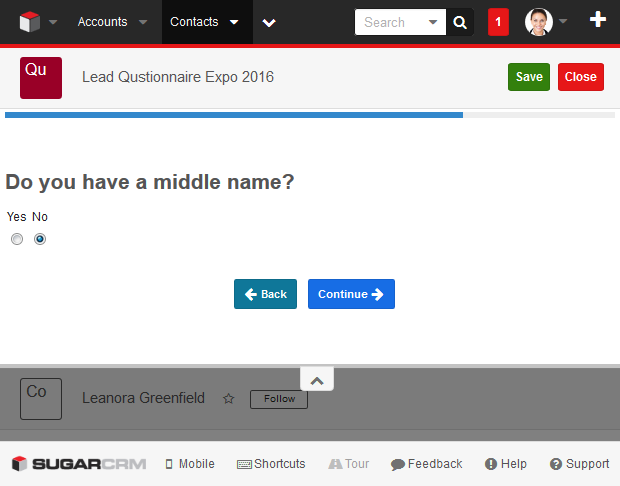Click the SugarCRM footer logo
620x486 pixels.
point(79,464)
